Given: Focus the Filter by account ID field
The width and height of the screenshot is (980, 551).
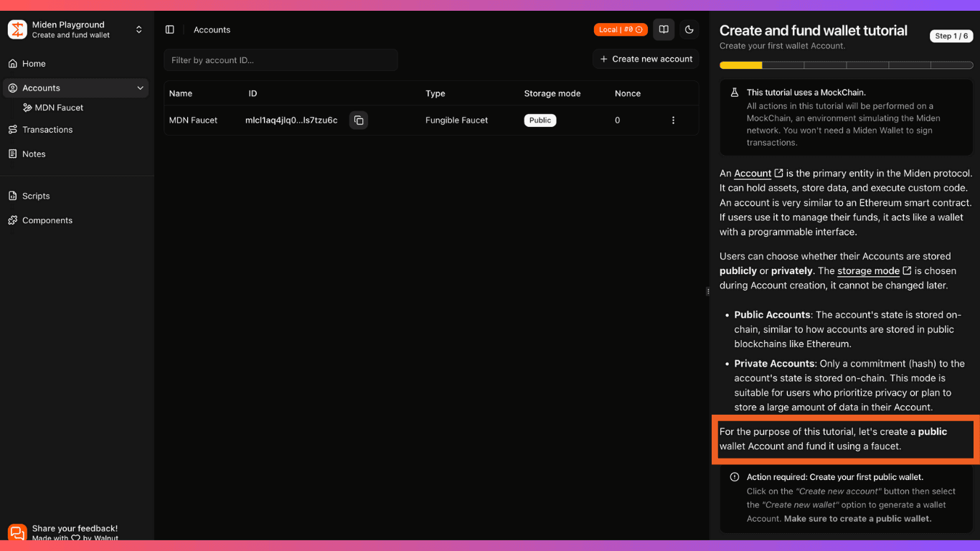Looking at the screenshot, I should coord(281,60).
